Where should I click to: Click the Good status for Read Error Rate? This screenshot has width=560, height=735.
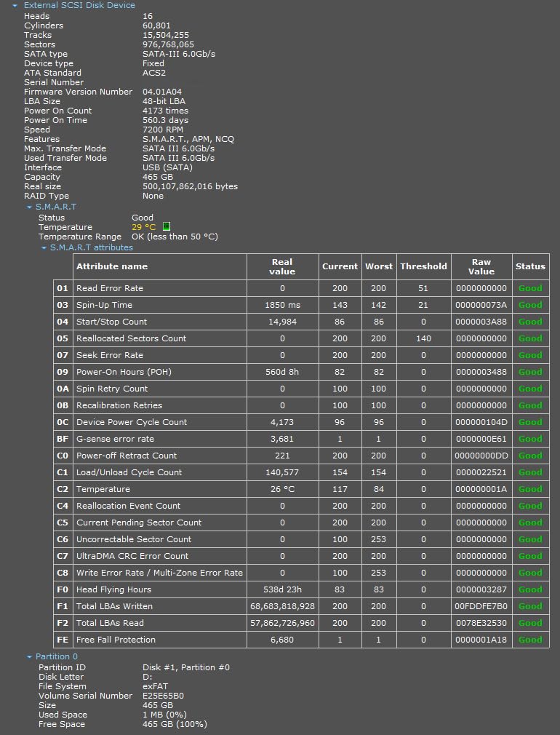[530, 288]
